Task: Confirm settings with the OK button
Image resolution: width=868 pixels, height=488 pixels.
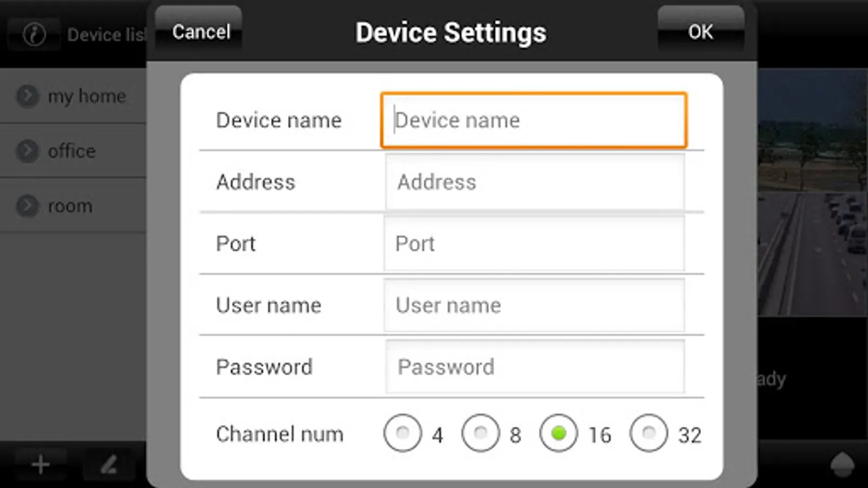Action: 700,32
